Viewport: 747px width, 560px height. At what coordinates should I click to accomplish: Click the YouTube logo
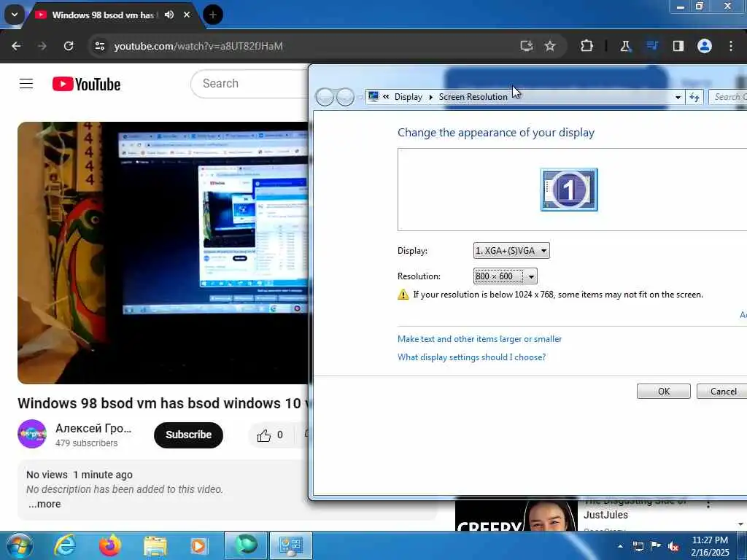click(x=86, y=85)
